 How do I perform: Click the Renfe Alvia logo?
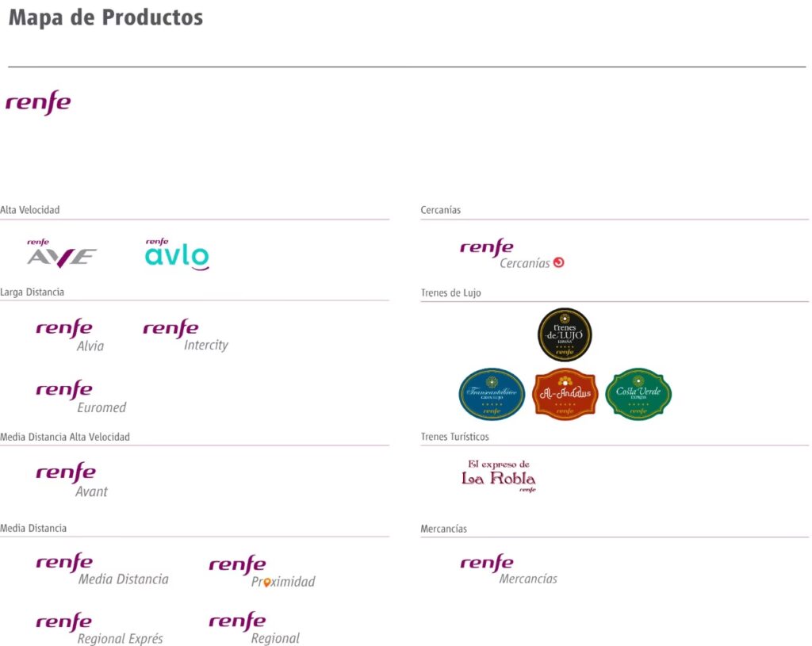70,335
